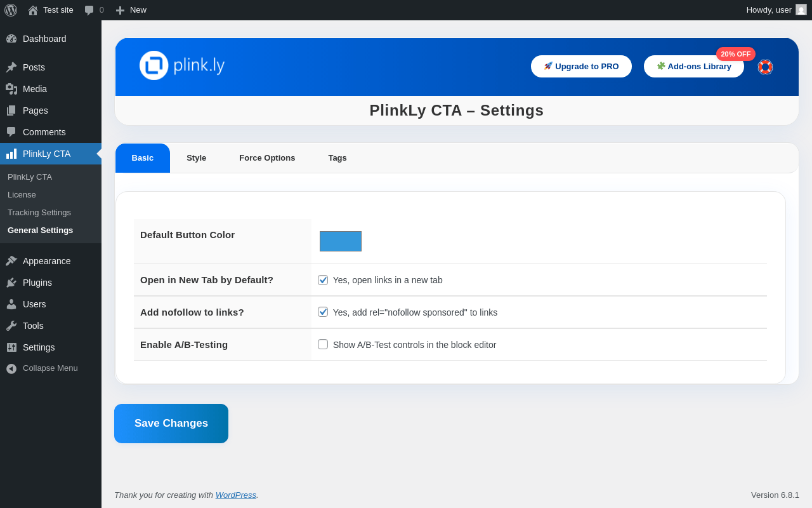
Task: Go to Dashboard in sidebar
Action: (x=51, y=39)
